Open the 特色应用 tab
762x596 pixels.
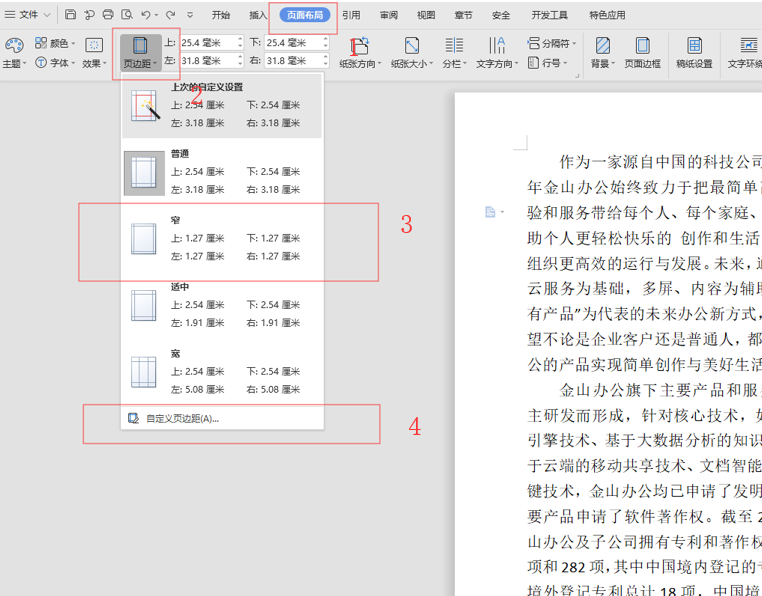click(x=607, y=15)
